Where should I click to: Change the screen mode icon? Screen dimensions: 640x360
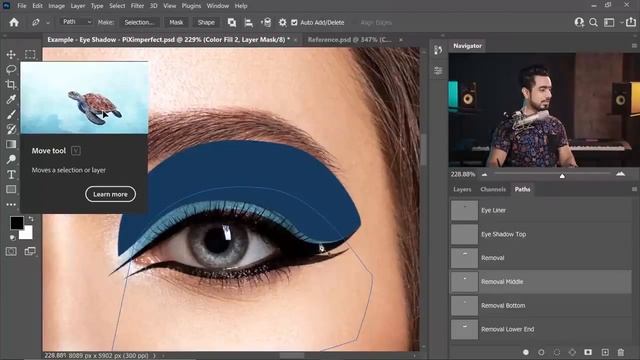click(30, 251)
